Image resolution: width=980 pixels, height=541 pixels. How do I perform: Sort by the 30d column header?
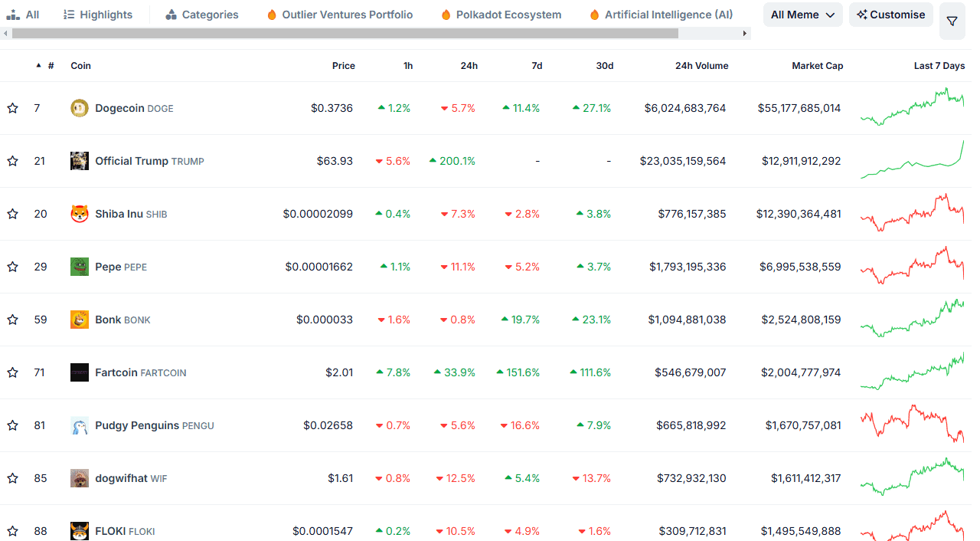tap(605, 66)
